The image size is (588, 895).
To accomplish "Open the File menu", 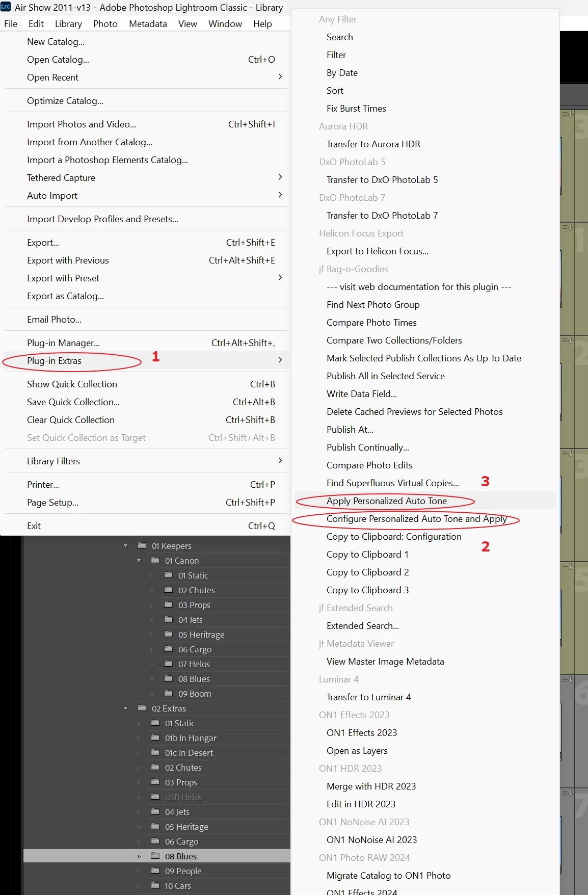I will coord(11,24).
